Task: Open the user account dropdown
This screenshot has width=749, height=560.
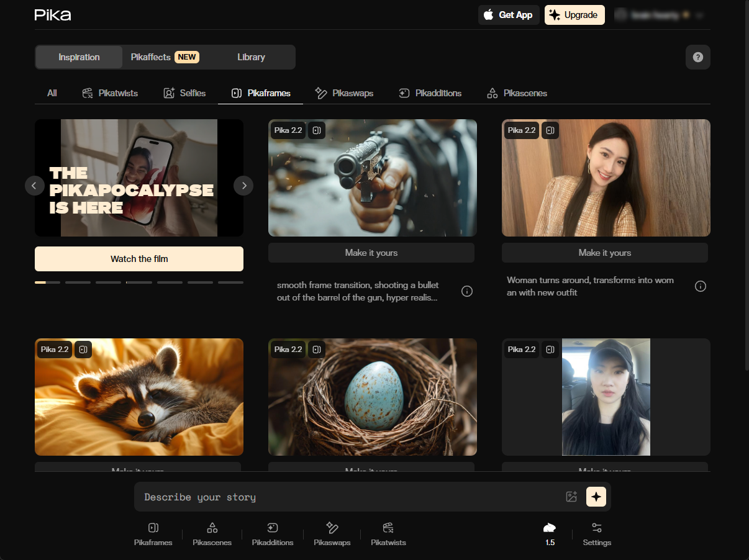Action: [660, 15]
